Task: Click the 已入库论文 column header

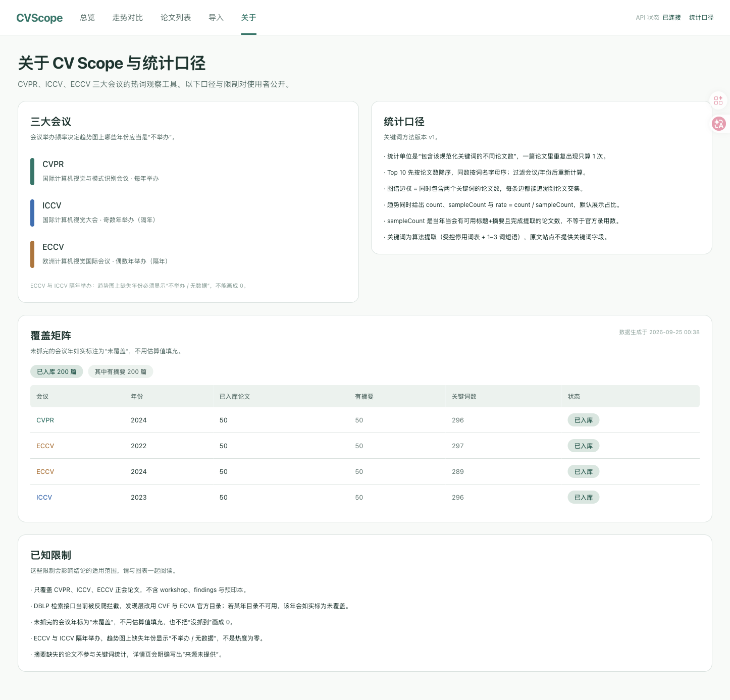Action: point(235,397)
